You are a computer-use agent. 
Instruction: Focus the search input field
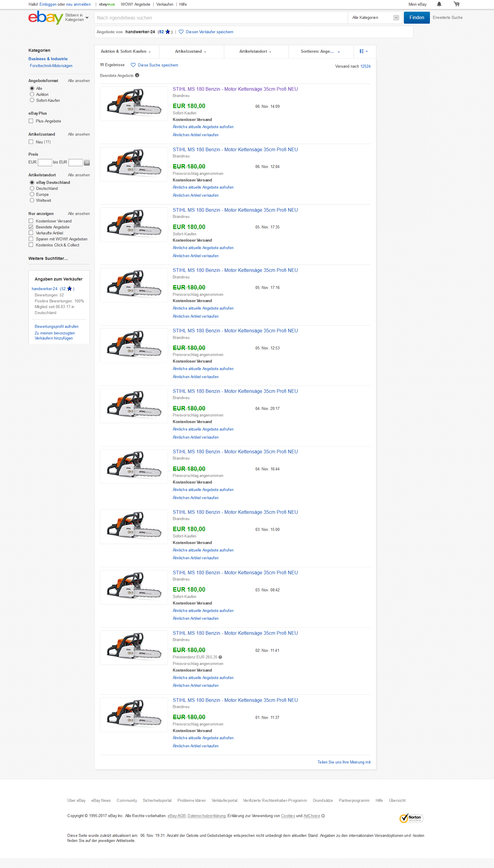(x=221, y=18)
